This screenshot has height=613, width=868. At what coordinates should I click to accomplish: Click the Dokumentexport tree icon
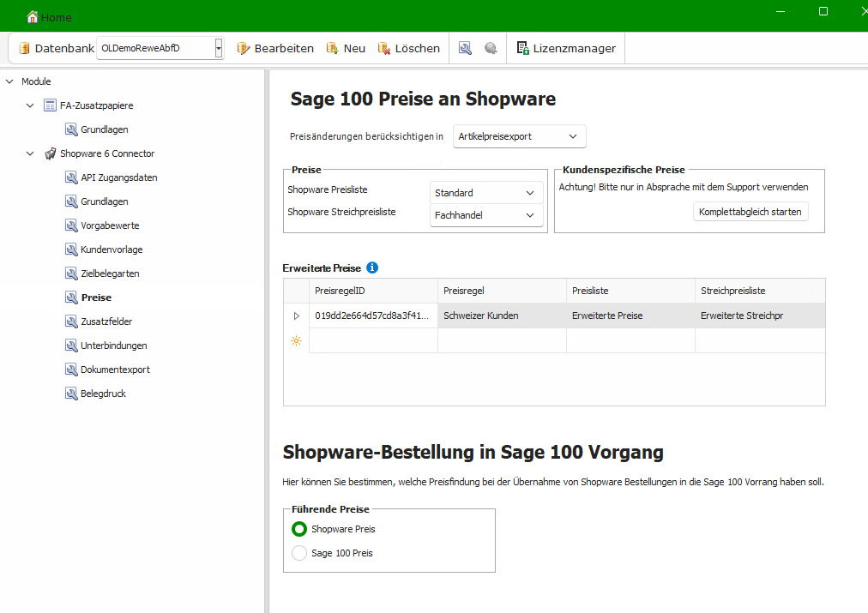click(x=71, y=370)
